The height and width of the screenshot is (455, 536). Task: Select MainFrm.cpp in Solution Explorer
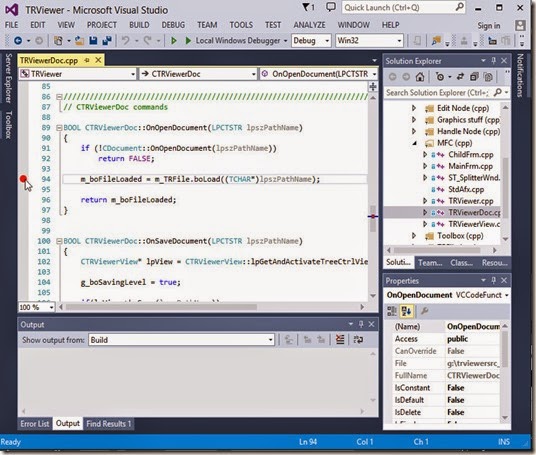point(470,166)
